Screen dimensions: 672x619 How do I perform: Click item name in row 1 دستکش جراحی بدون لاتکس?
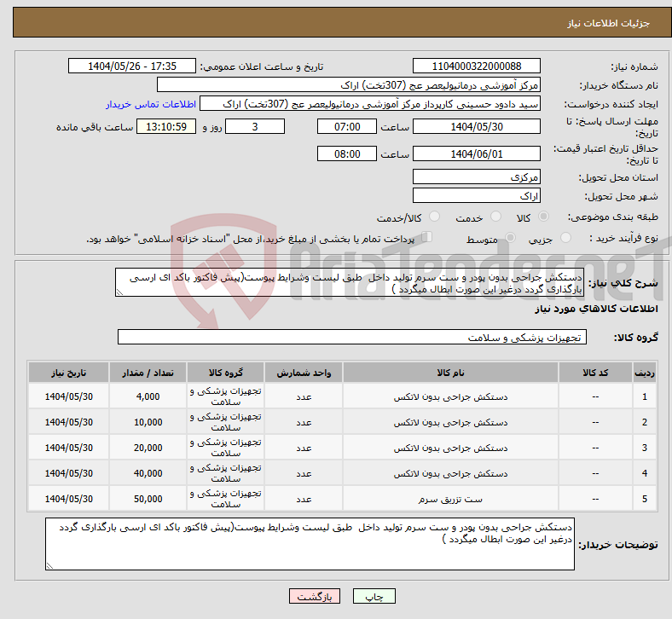450,396
